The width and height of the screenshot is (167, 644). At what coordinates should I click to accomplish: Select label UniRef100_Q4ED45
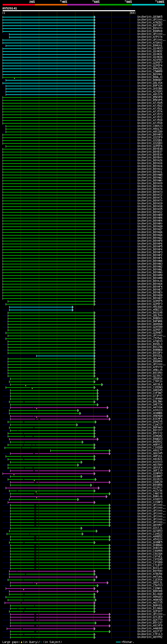(150, 390)
